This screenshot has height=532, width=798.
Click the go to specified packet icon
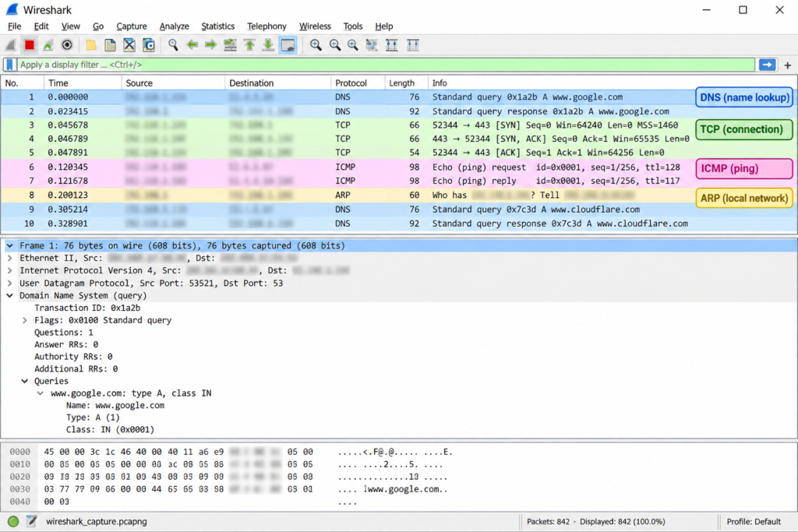(x=230, y=45)
